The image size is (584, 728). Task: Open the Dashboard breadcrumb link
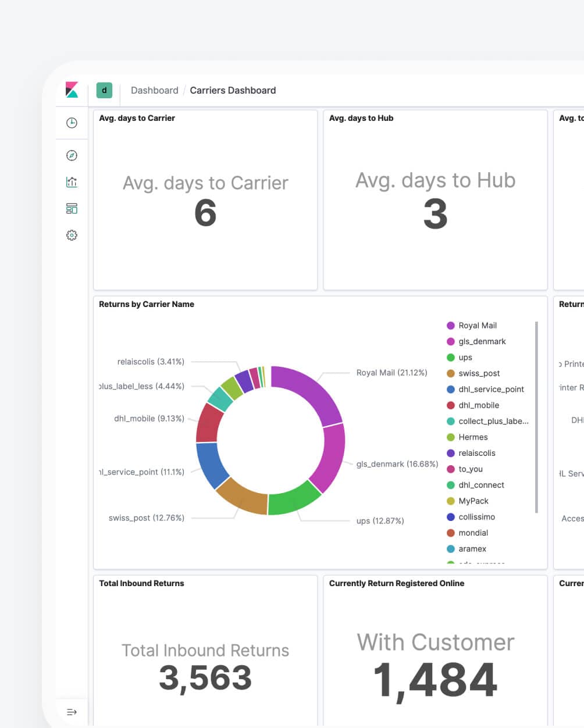click(x=154, y=90)
